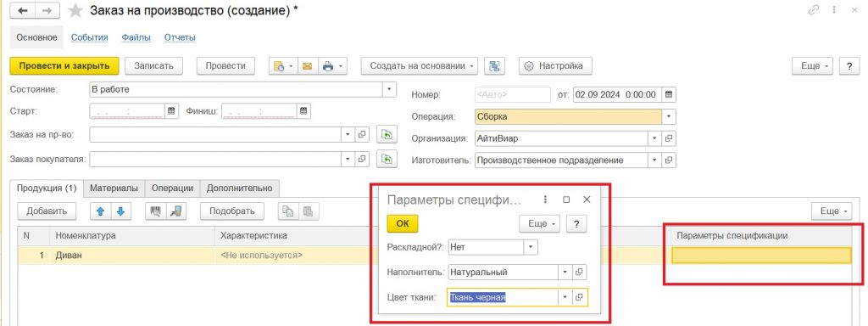The width and height of the screenshot is (868, 326).
Task: Open the Финиш date calendar picker
Action: (x=303, y=111)
